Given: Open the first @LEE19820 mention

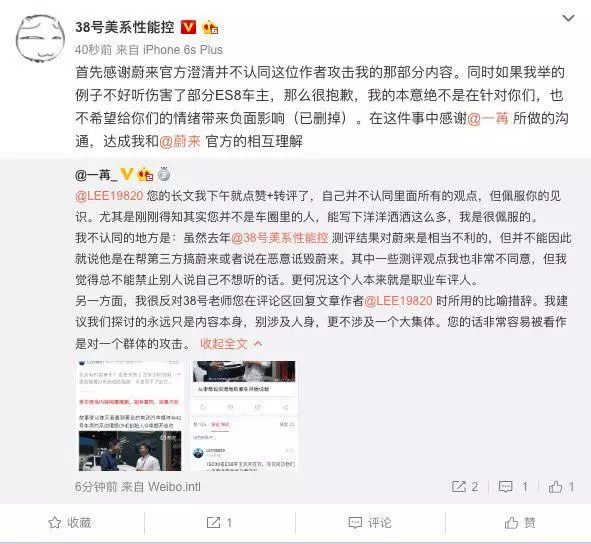Looking at the screenshot, I should [109, 196].
